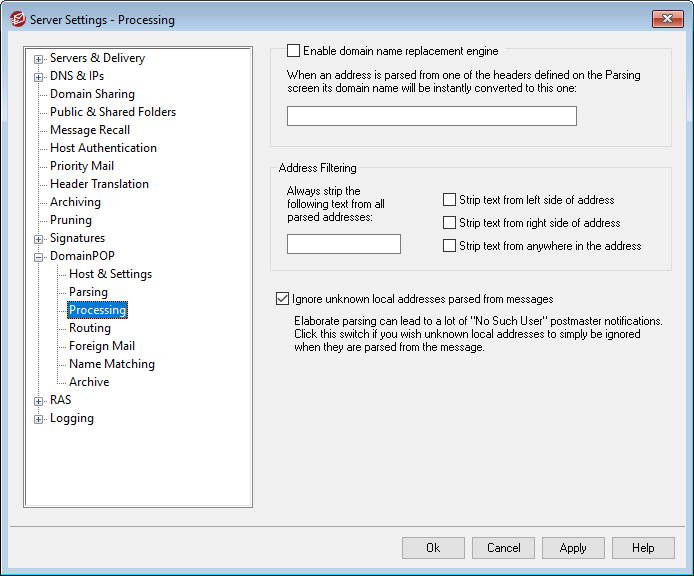The height and width of the screenshot is (576, 694).
Task: Collapse the DomainPOP tree node
Action: point(39,256)
